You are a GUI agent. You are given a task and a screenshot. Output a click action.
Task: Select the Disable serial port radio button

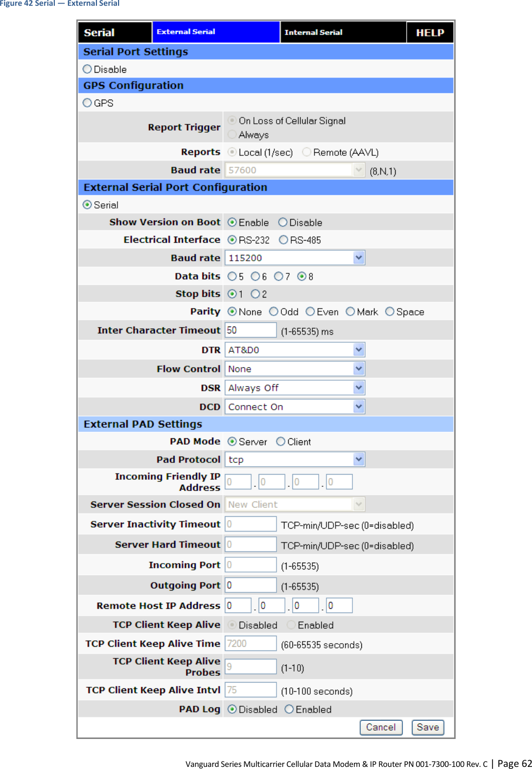[87, 69]
